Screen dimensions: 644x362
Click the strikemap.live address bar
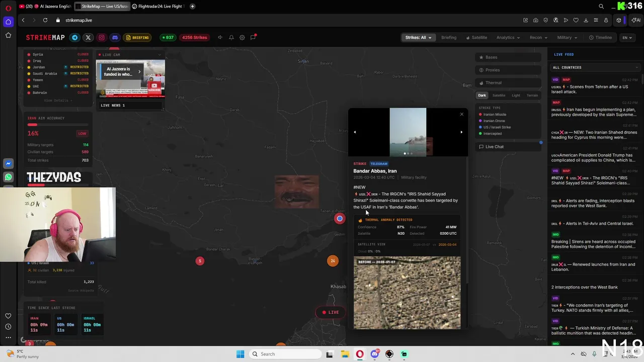(x=79, y=20)
